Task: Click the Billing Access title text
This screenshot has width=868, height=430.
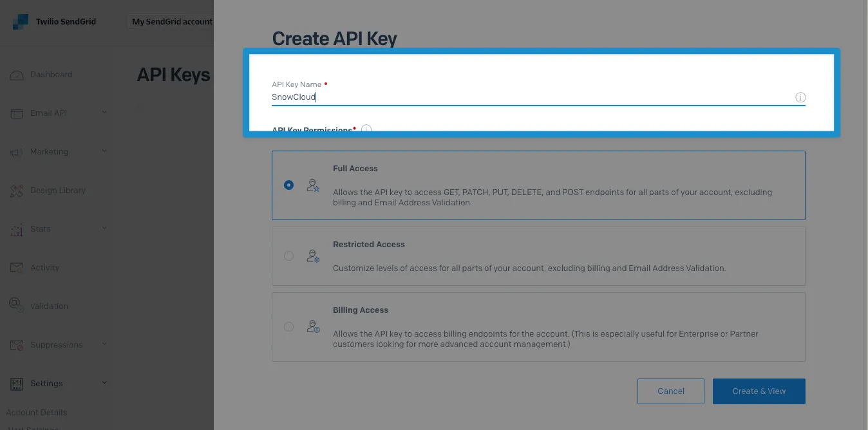Action: tap(361, 310)
